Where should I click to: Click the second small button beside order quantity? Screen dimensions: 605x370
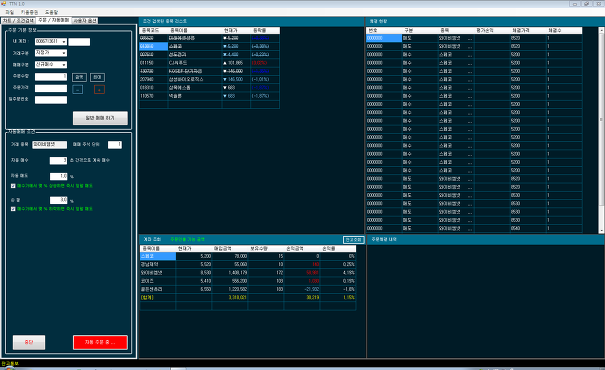coord(97,77)
